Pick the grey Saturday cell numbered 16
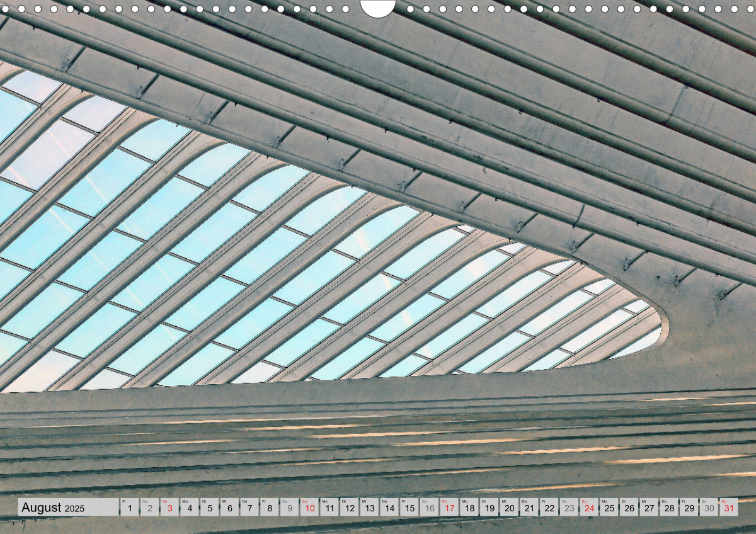Screen dimensions: 756x534 tap(430, 507)
